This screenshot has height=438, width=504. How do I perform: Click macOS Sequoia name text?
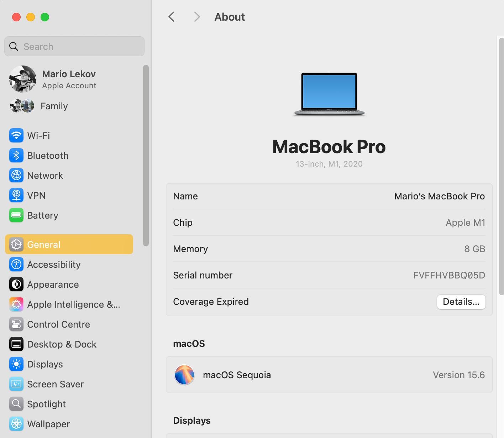coord(237,375)
